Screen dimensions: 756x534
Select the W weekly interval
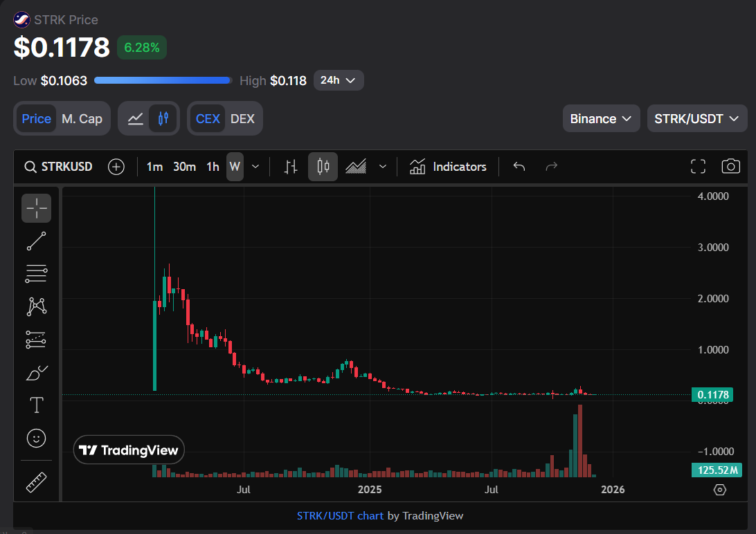(235, 167)
